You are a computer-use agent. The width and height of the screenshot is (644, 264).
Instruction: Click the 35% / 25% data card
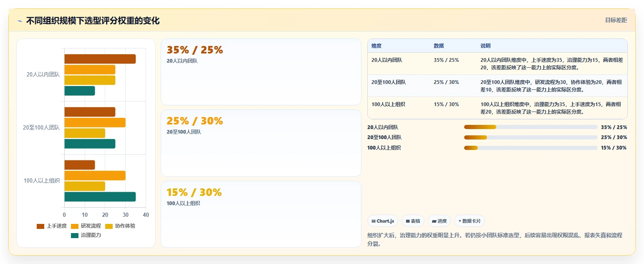261,72
